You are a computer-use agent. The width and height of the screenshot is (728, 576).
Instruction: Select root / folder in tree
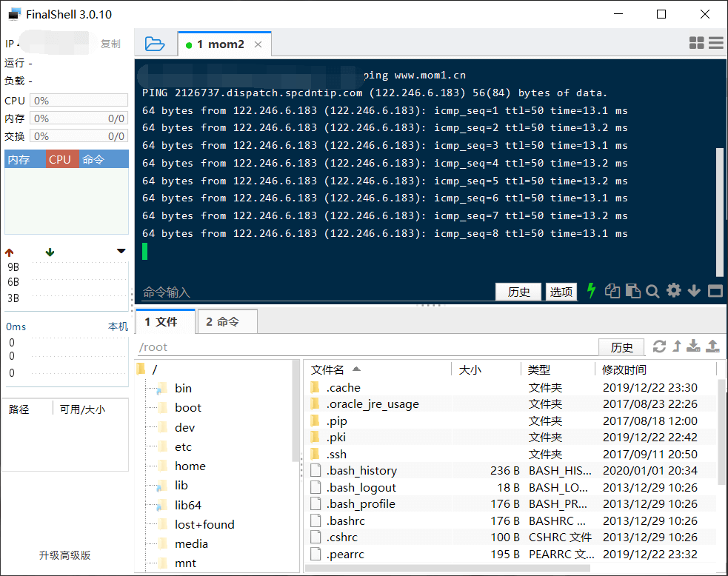pos(147,369)
